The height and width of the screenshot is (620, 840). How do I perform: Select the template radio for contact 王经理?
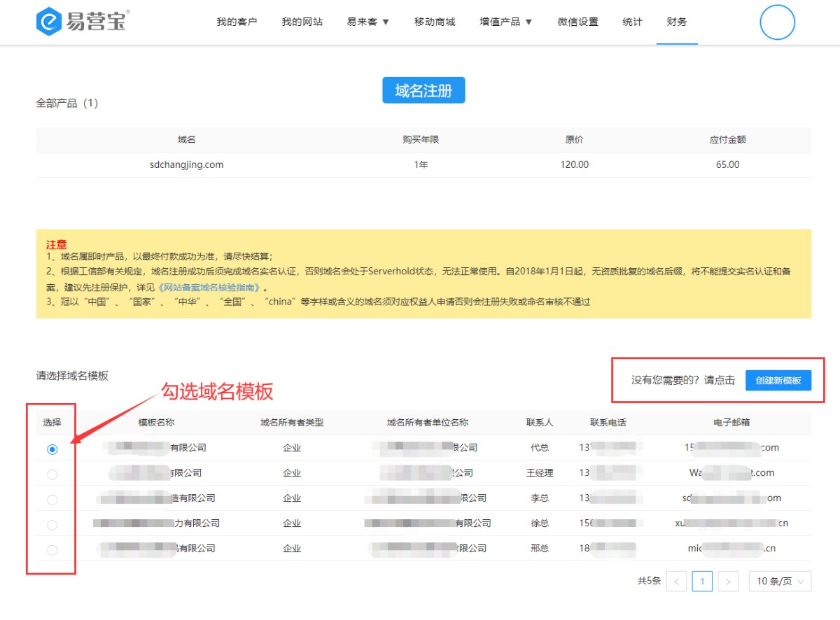pos(52,474)
